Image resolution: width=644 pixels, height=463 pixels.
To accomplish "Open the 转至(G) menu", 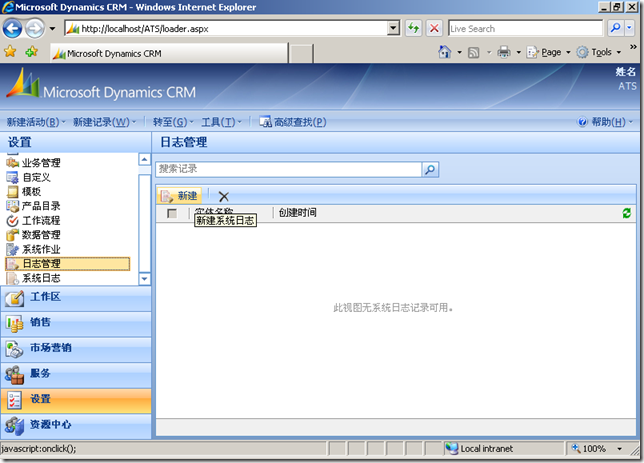I will point(173,122).
